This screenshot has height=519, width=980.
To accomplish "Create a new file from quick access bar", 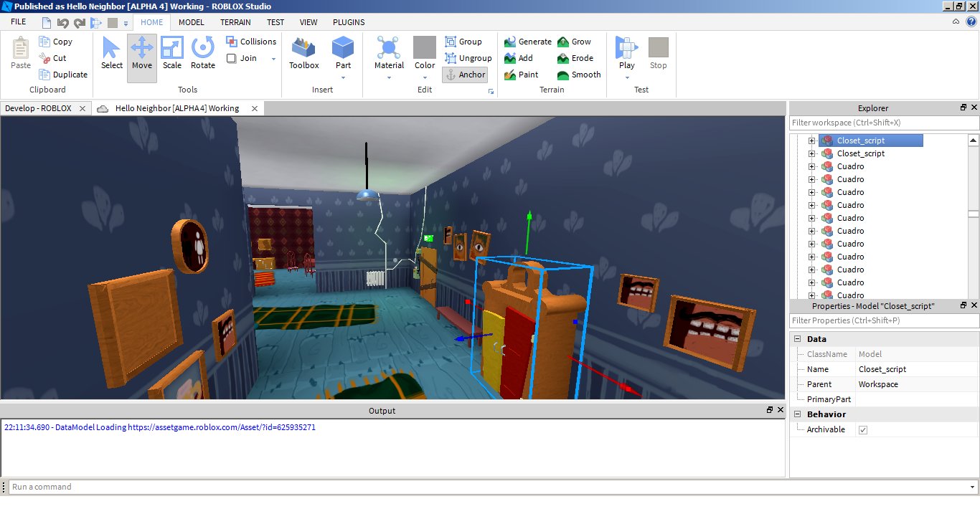I will pyautogui.click(x=46, y=23).
